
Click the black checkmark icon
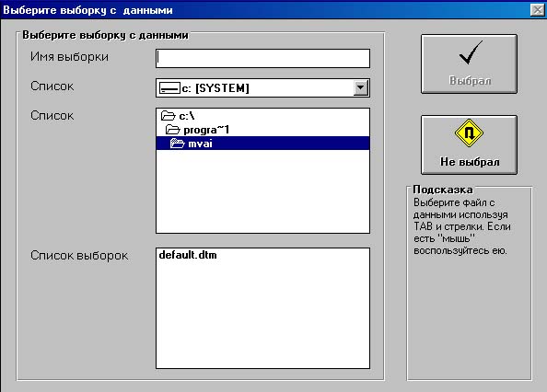471,52
